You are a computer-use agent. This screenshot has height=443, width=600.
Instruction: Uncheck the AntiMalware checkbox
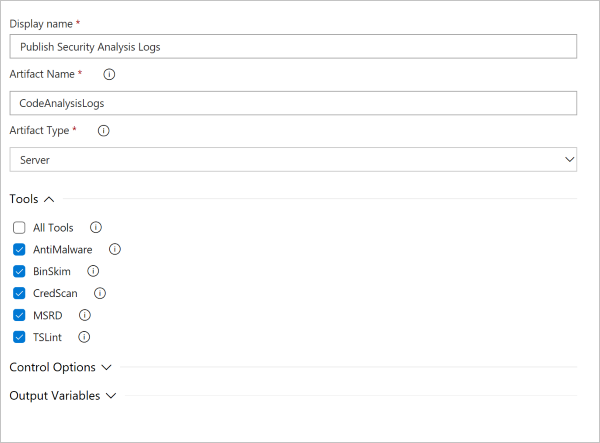(19, 250)
